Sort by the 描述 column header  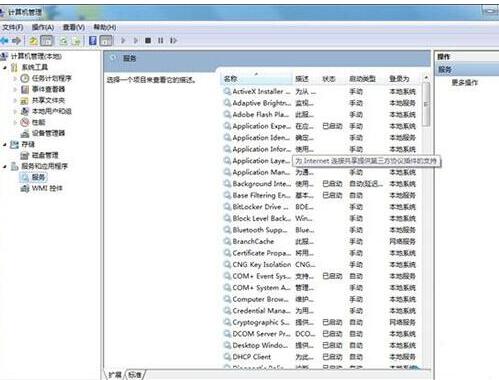click(x=306, y=79)
